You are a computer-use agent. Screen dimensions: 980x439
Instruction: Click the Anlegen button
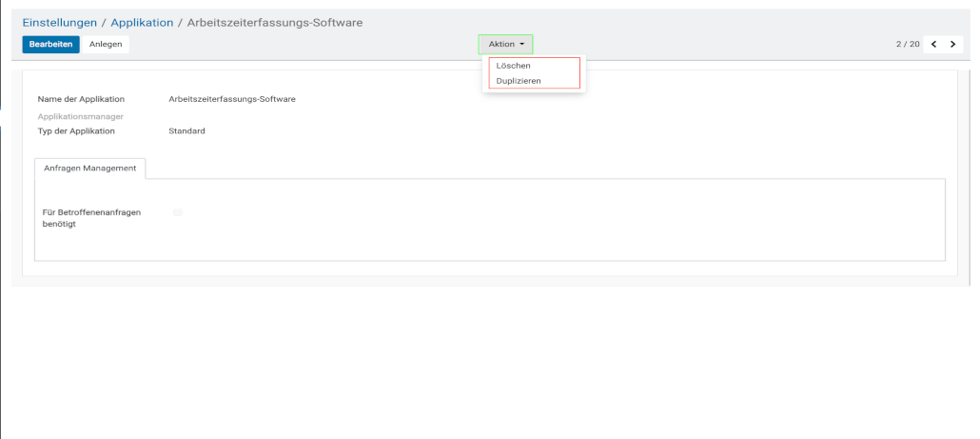[x=106, y=44]
